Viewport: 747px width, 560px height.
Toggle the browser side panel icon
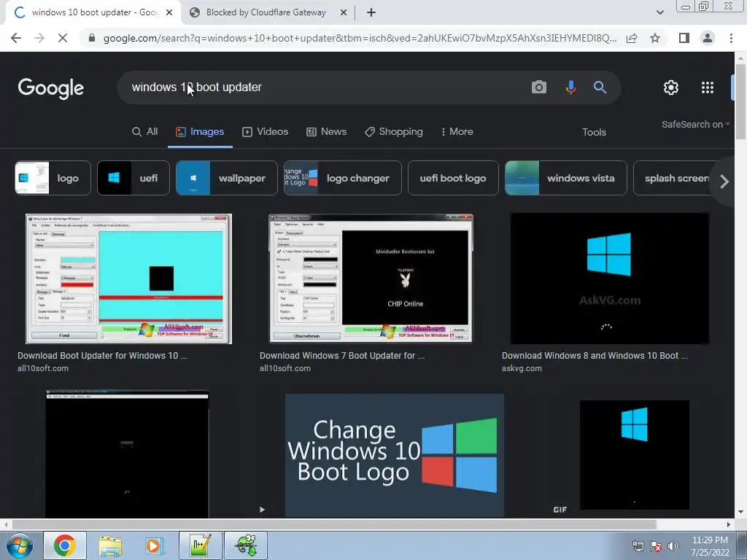tap(684, 38)
